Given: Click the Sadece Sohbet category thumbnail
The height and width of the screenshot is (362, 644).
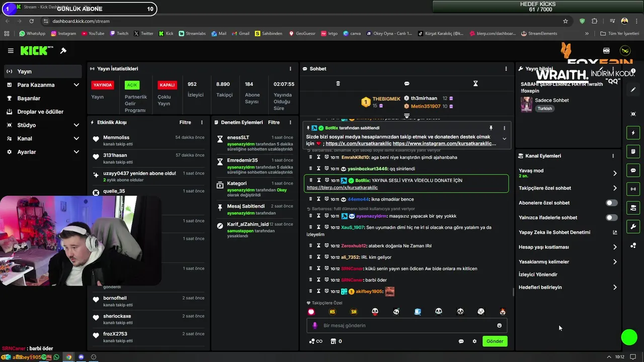Looking at the screenshot, I should 526,104.
